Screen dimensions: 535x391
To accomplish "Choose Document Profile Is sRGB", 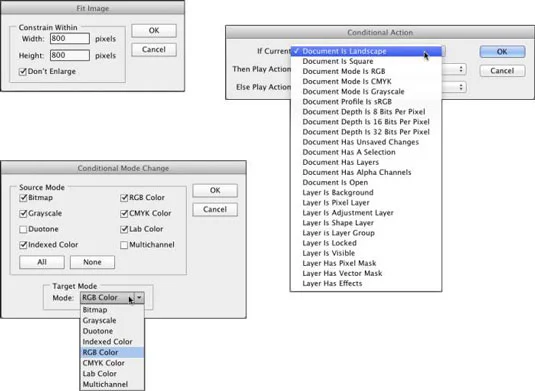I will click(366, 102).
